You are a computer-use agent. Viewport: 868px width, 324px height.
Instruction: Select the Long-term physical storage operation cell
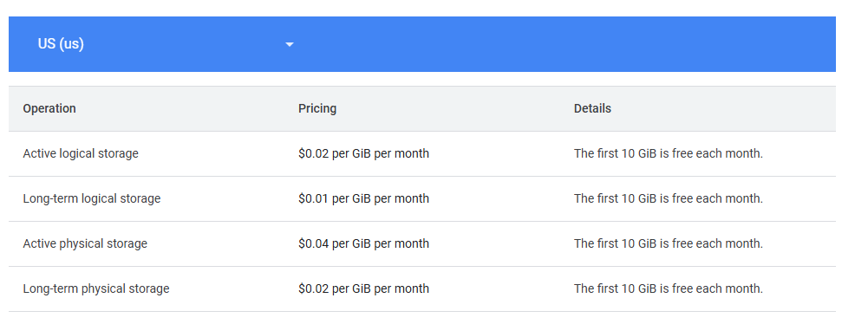[96, 288]
